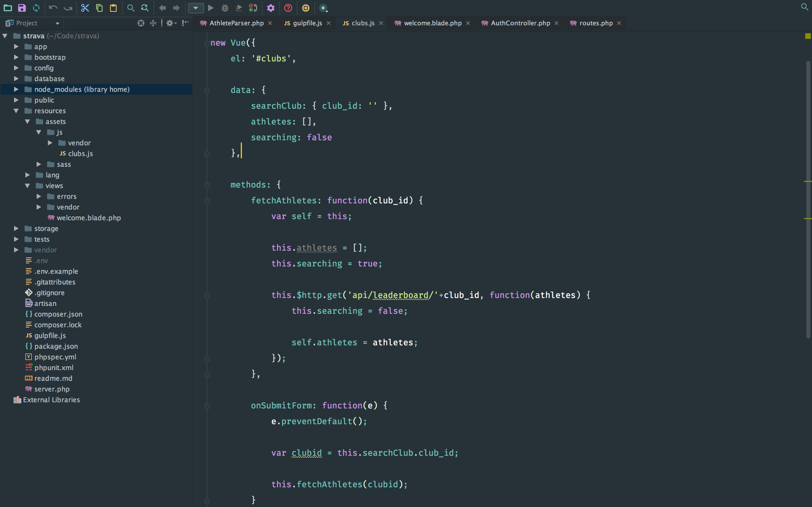Toggle code folding at fetchAthletes function
The height and width of the screenshot is (507, 812).
[x=207, y=201]
